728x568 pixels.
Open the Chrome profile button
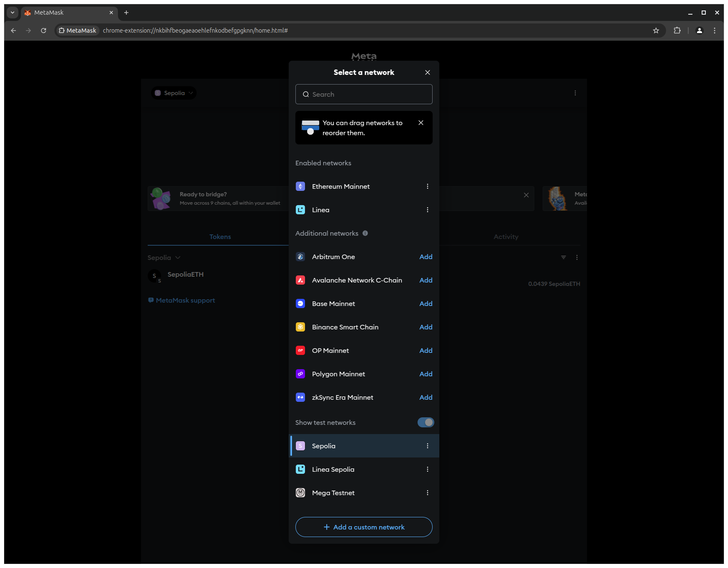[x=699, y=31]
